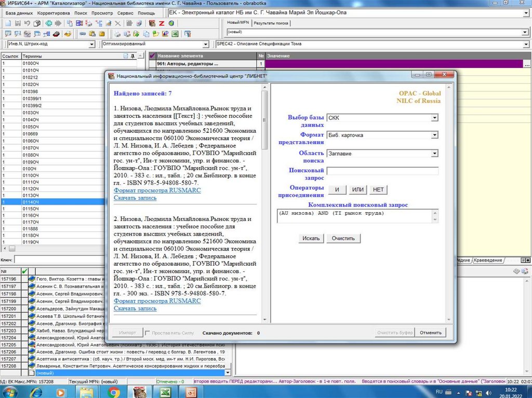
Task: Click the new record icon in toolbar
Action: tap(8, 23)
